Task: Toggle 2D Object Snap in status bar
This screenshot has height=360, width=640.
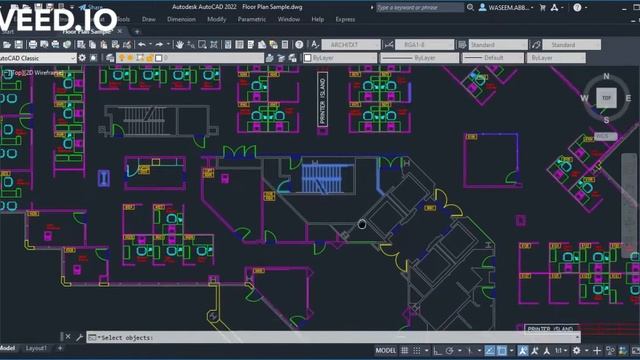Action: click(502, 351)
